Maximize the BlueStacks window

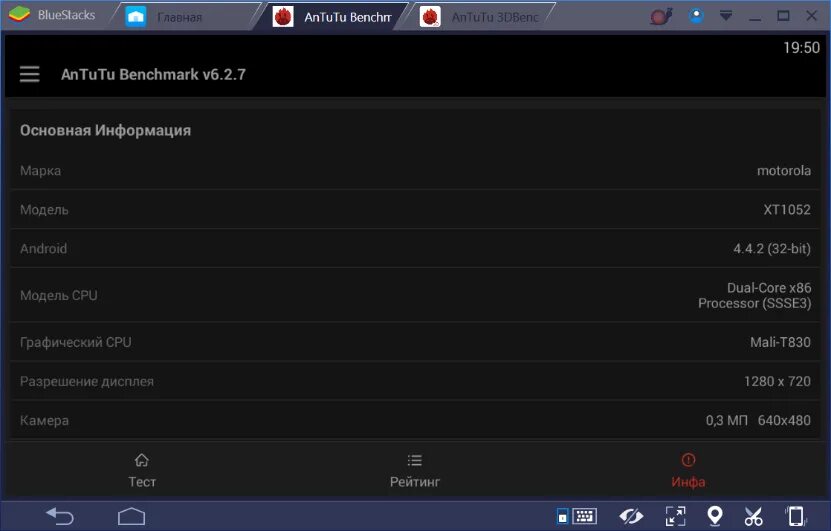783,16
